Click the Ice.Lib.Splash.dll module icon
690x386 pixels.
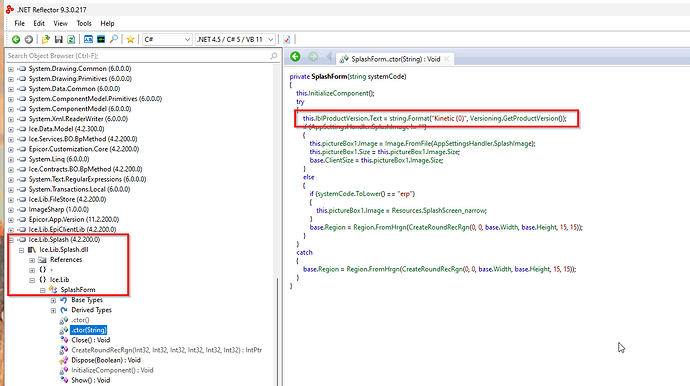click(x=32, y=250)
